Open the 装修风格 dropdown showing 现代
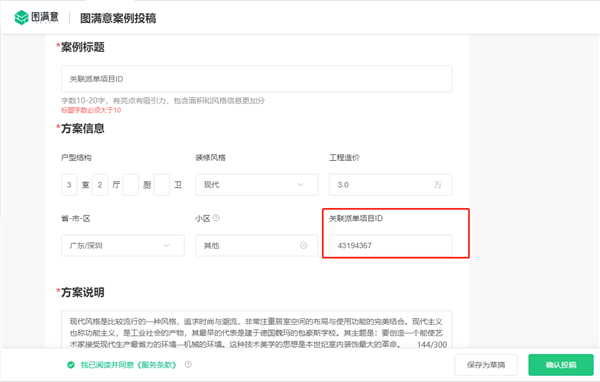 [x=256, y=185]
